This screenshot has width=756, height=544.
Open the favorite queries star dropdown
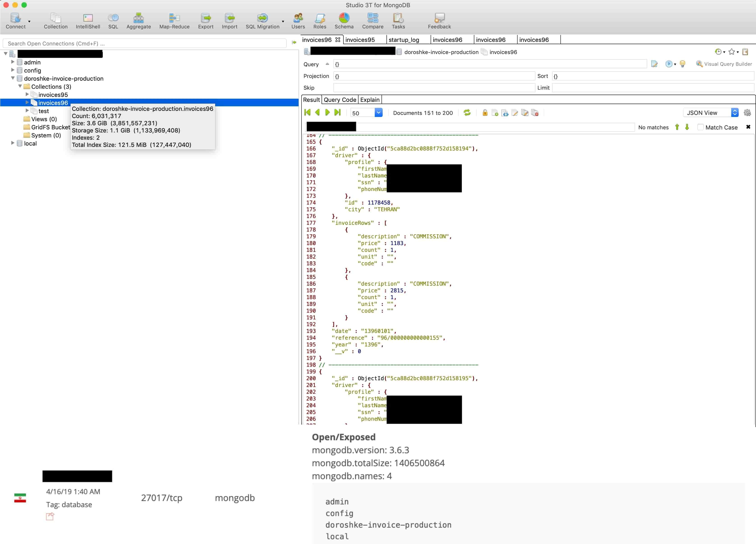coord(733,52)
